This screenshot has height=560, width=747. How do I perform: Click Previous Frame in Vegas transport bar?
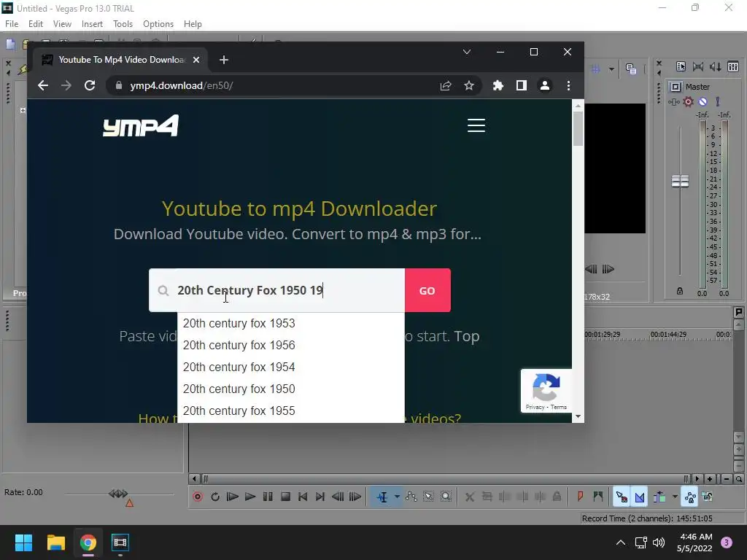tap(338, 497)
